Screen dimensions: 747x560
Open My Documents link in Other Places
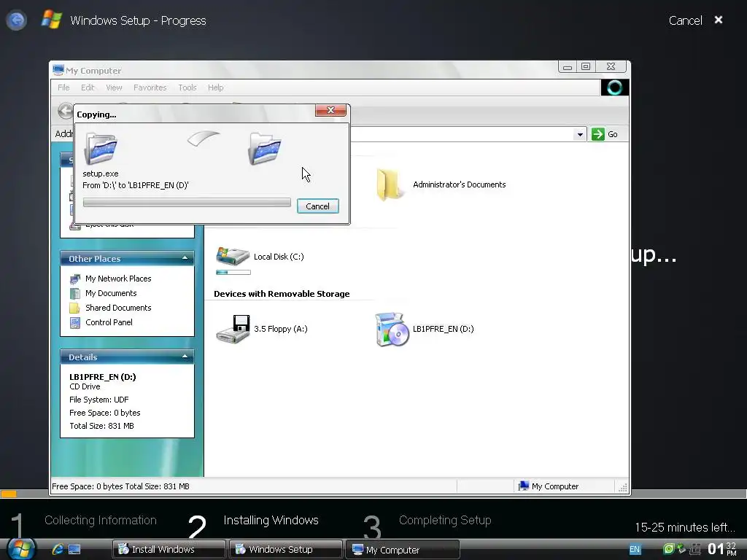point(111,293)
